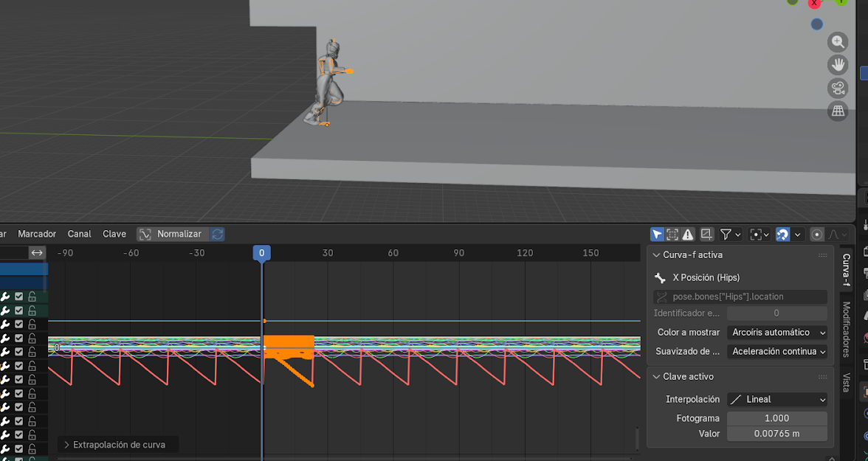Toggle the proportional editing circle icon

(x=817, y=235)
